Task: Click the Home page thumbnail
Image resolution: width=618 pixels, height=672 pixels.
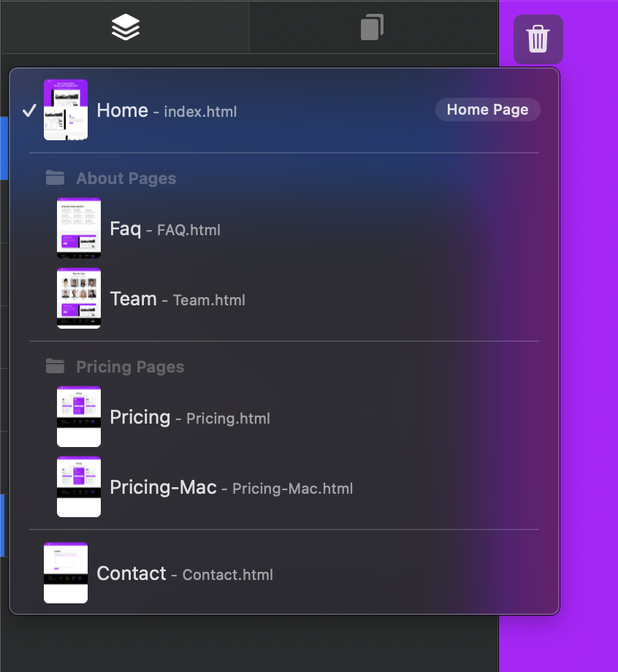Action: [x=66, y=110]
